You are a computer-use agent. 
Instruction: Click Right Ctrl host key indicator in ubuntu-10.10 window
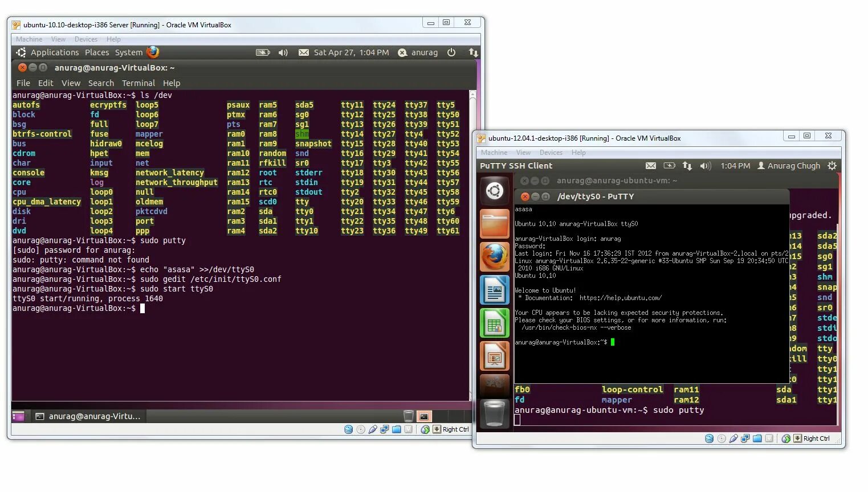tap(451, 429)
